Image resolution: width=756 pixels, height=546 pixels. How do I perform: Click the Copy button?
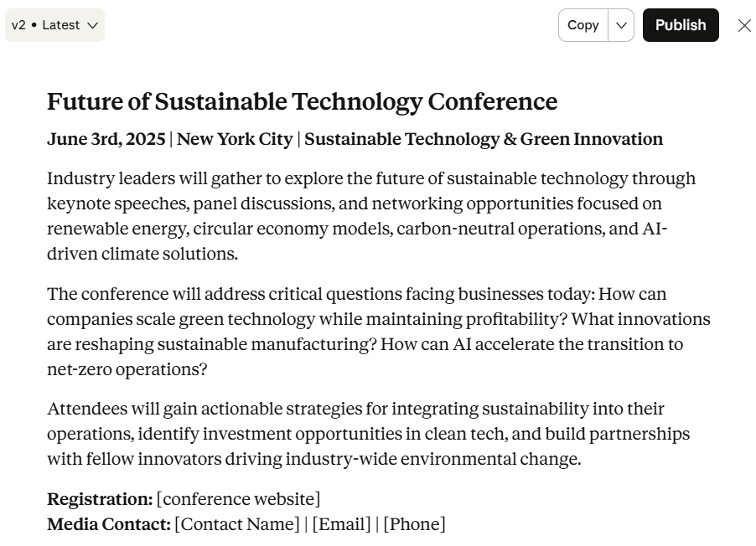coord(583,25)
